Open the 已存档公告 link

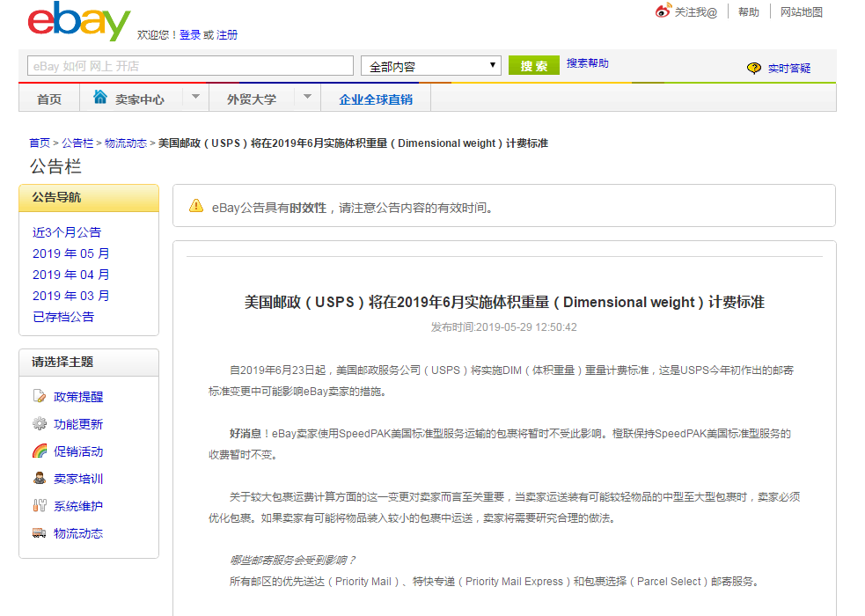[x=63, y=317]
